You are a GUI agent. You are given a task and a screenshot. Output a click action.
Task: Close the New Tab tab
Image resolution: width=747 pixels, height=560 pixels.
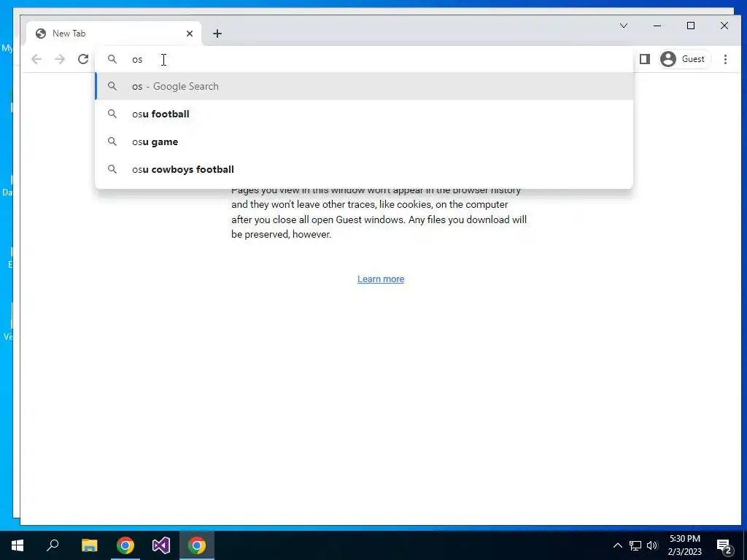[190, 34]
